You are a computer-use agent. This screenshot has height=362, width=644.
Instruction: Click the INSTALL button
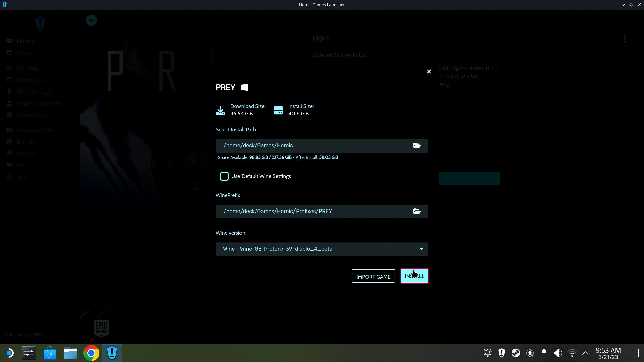pos(414,276)
